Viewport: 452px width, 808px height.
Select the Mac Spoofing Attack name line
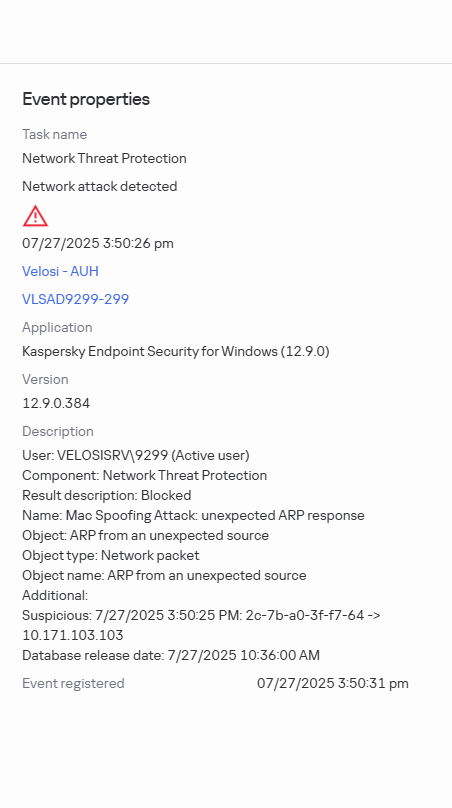(193, 515)
